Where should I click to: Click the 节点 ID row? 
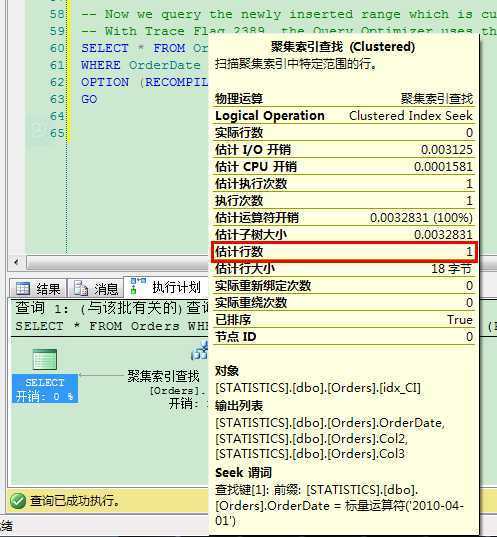tap(344, 337)
